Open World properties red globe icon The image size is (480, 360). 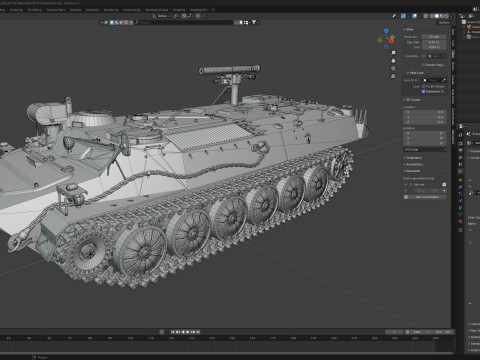461,171
